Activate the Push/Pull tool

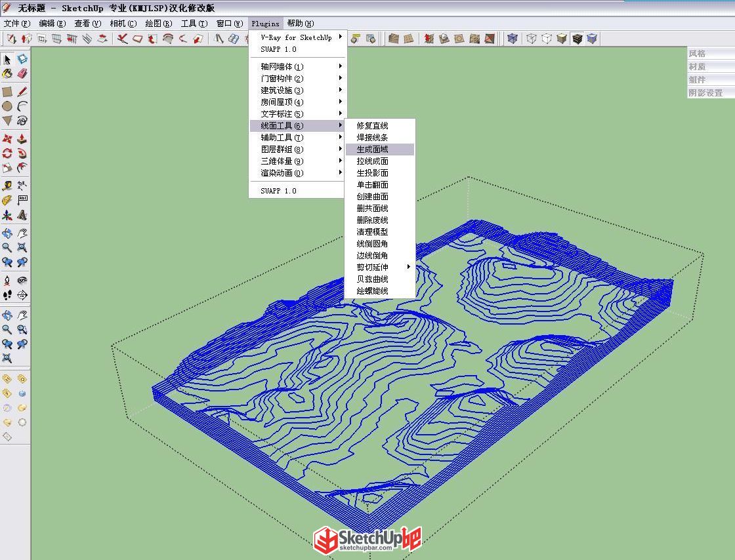click(22, 138)
